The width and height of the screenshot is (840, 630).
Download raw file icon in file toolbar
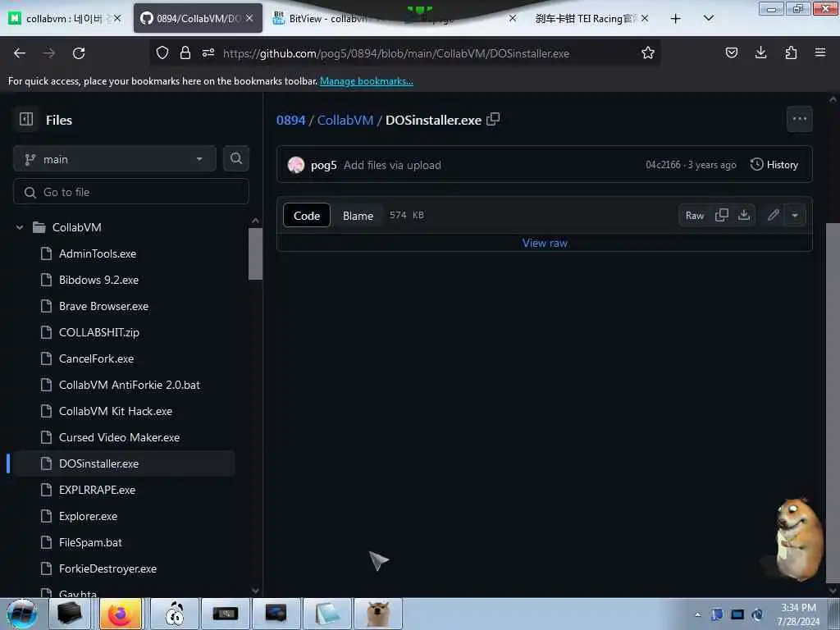(x=744, y=216)
